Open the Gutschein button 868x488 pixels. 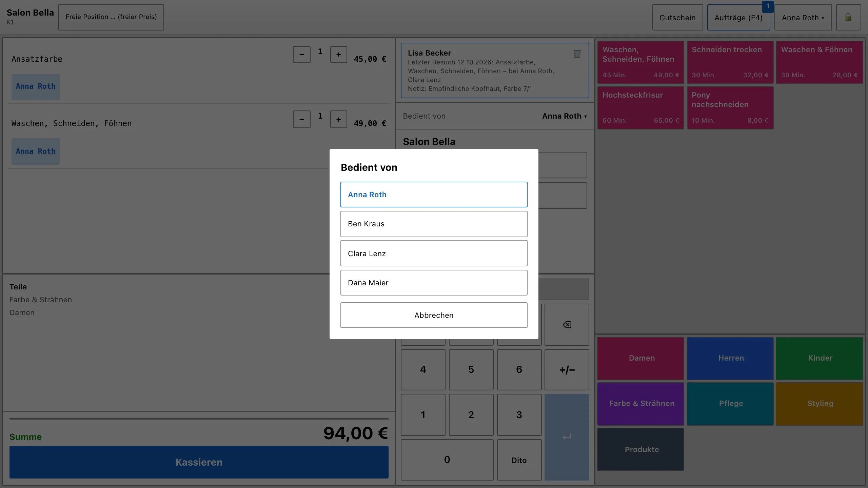[677, 17]
